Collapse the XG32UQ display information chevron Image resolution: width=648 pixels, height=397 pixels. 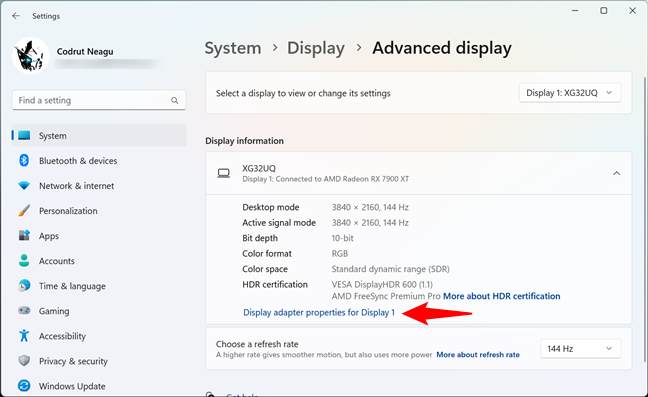(x=617, y=173)
